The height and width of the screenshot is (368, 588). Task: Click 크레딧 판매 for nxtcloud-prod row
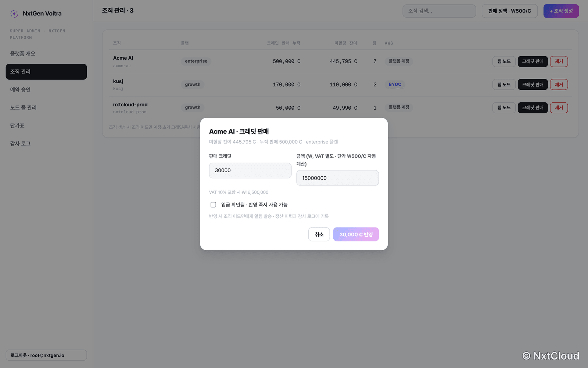click(533, 108)
